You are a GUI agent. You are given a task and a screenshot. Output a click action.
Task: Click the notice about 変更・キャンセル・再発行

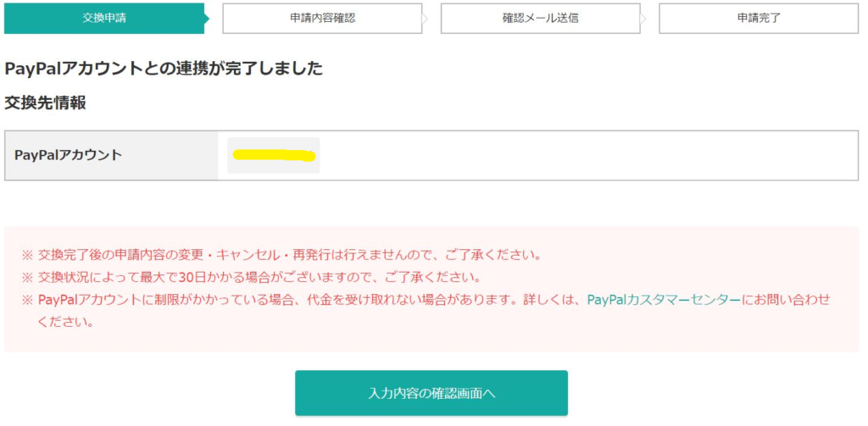click(281, 256)
